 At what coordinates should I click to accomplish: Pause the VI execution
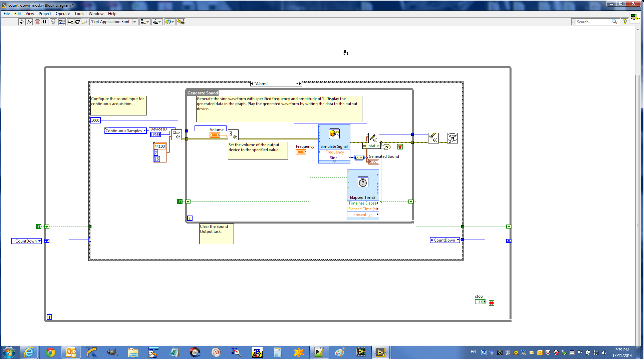[x=45, y=22]
